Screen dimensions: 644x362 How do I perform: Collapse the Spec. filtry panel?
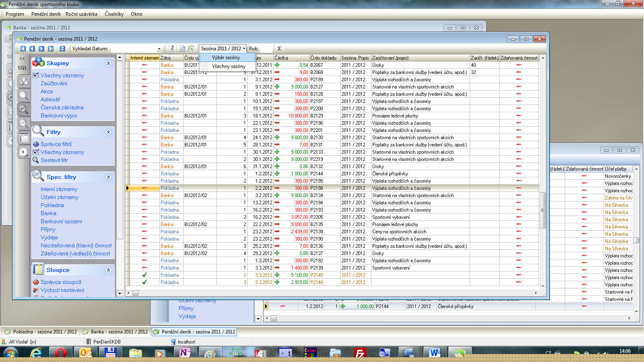tap(108, 177)
